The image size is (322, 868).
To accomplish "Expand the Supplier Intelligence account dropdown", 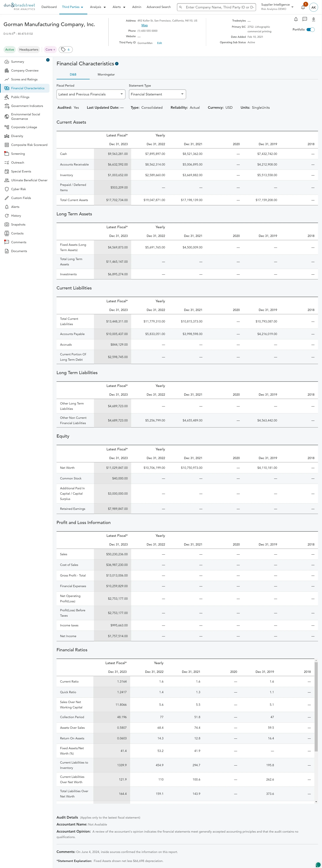I will [x=292, y=7].
